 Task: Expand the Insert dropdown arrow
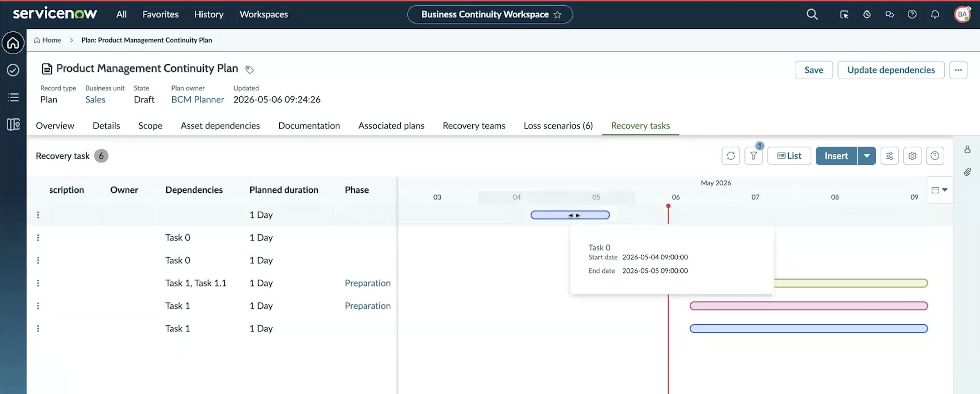(867, 156)
